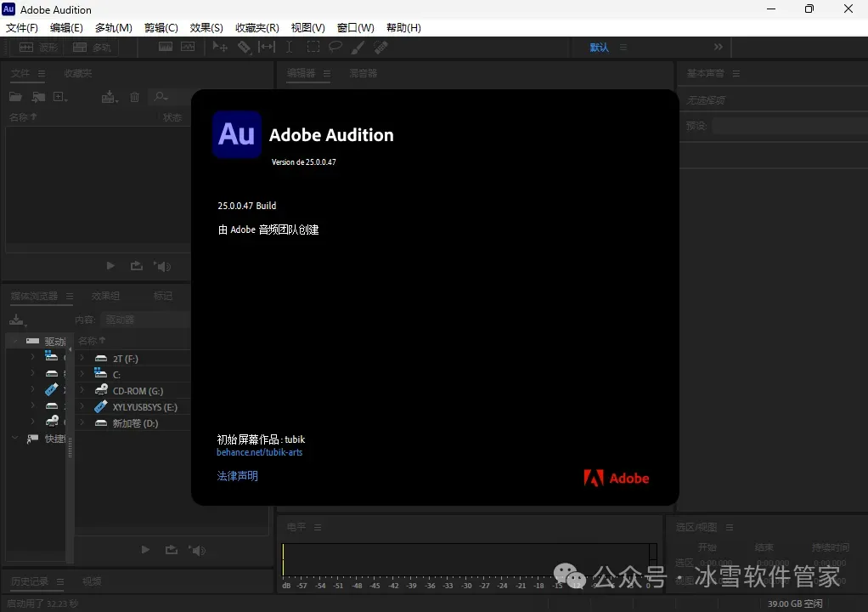
Task: Select the Marquee Selection tool
Action: tap(313, 47)
